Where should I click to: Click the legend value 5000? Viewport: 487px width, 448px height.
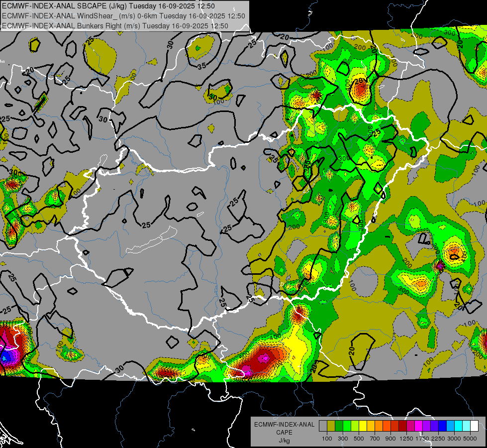[x=470, y=439]
